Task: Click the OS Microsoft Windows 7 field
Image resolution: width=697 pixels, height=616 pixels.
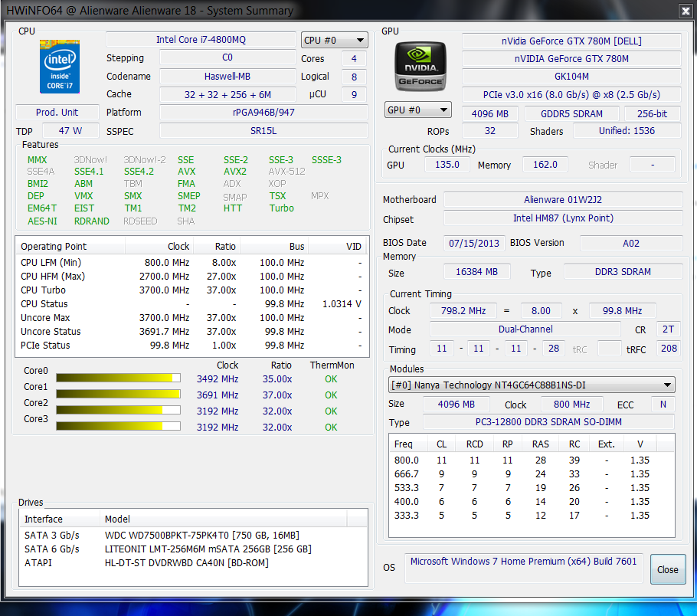Action: click(524, 568)
